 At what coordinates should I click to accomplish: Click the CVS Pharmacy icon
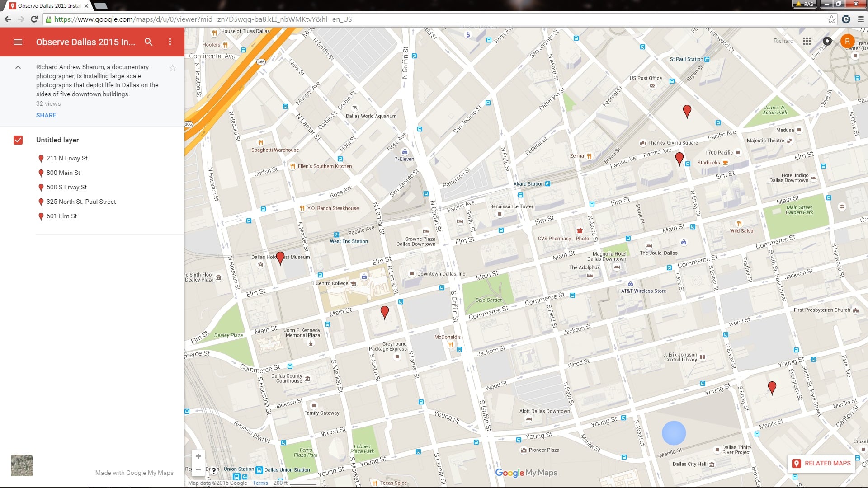click(580, 231)
